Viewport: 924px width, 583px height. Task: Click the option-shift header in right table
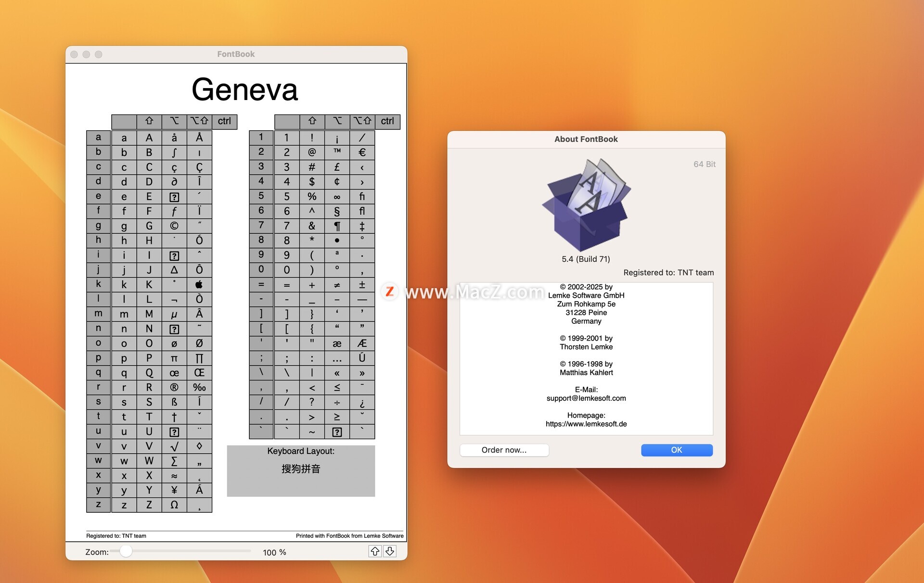(362, 121)
